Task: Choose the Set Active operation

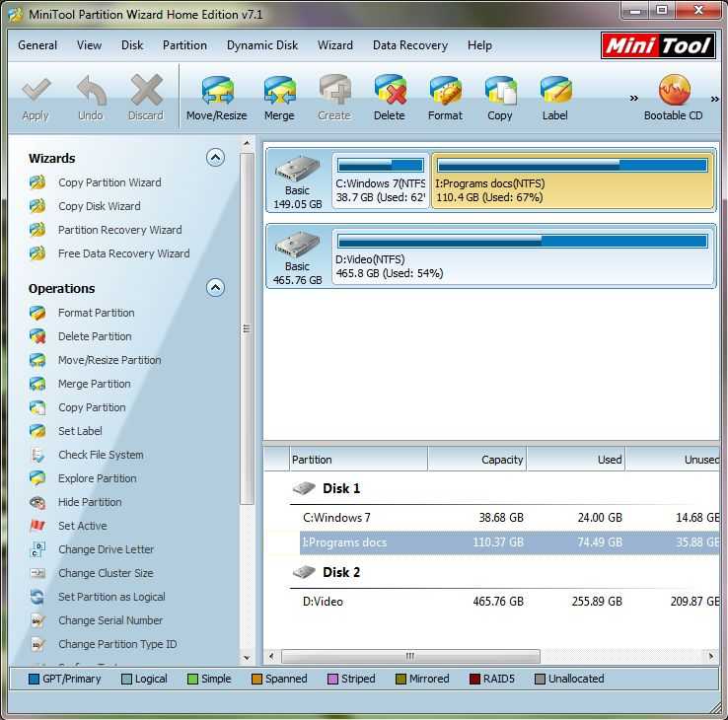Action: click(x=82, y=526)
